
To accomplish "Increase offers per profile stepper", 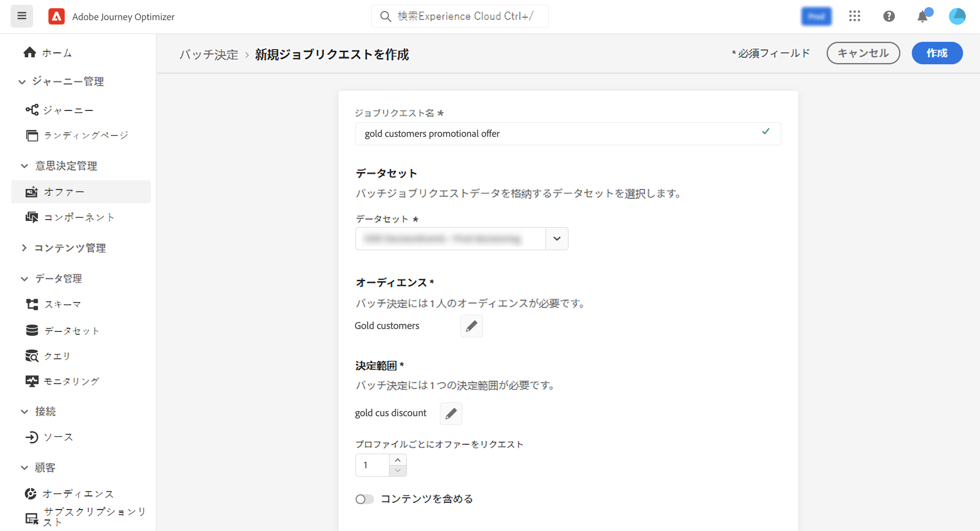I will pyautogui.click(x=398, y=460).
